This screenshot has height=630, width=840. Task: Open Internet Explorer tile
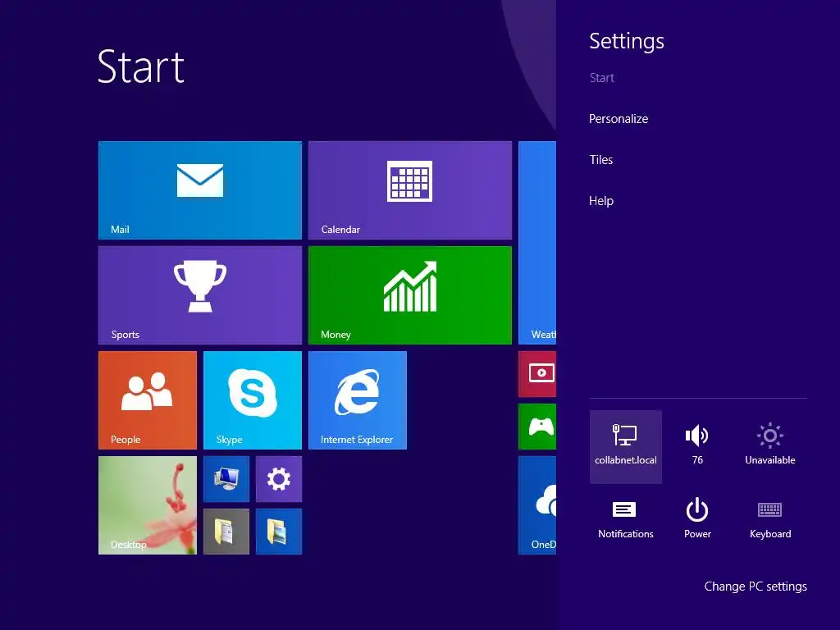358,400
